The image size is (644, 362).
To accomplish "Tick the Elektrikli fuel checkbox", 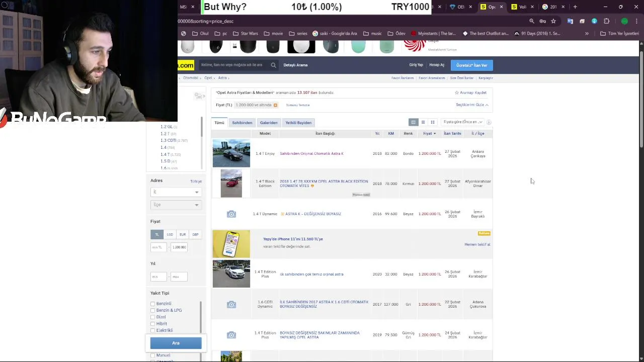I will 152,330.
